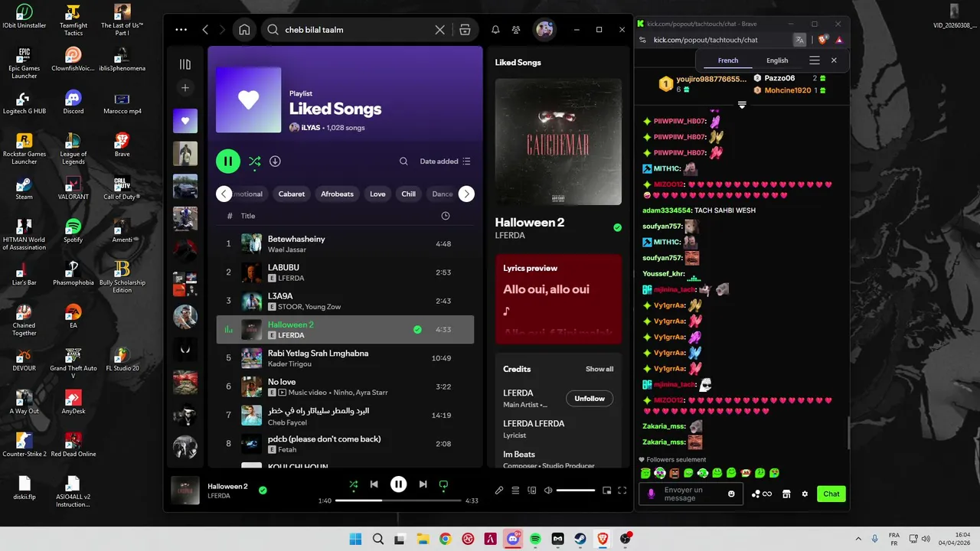The width and height of the screenshot is (980, 551).
Task: Enter Spotify full screen mode
Action: [x=622, y=491]
